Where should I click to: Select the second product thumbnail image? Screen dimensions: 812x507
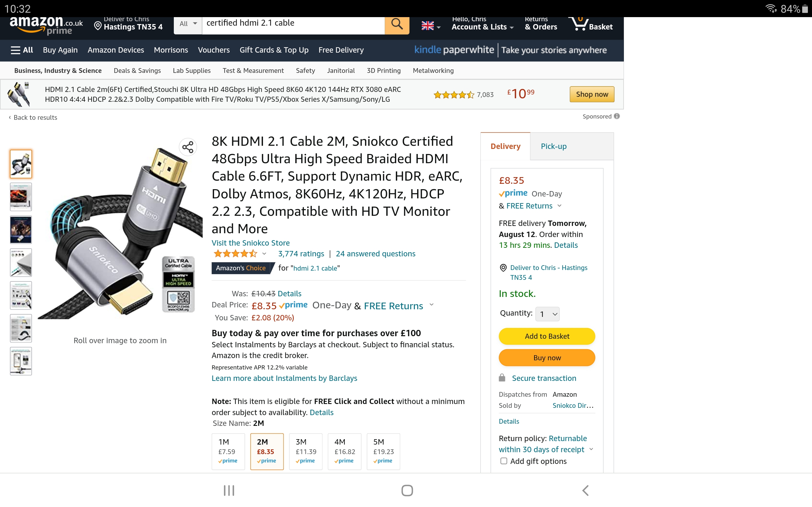point(21,197)
